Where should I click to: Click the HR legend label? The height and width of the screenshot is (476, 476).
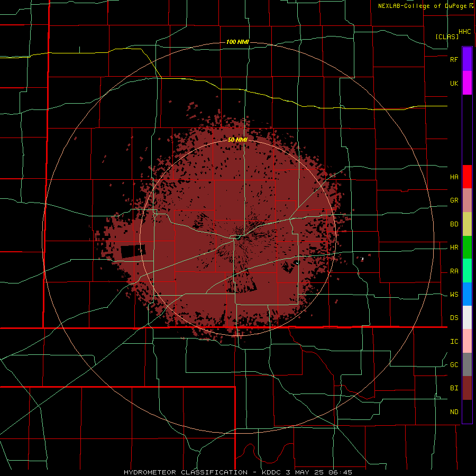click(x=454, y=248)
